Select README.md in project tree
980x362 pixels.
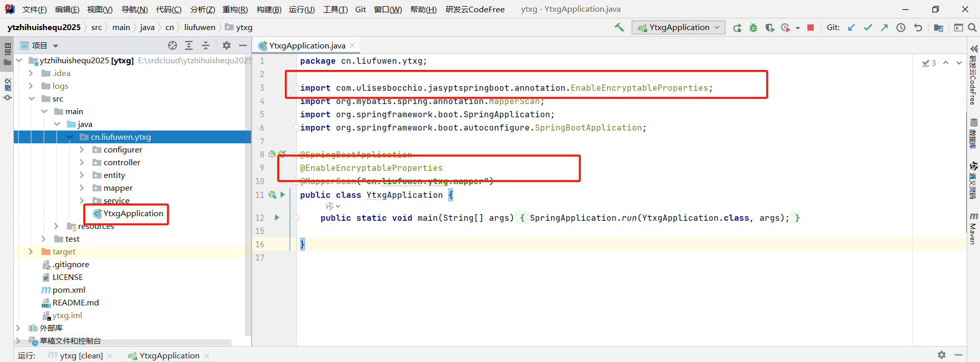pyautogui.click(x=70, y=303)
